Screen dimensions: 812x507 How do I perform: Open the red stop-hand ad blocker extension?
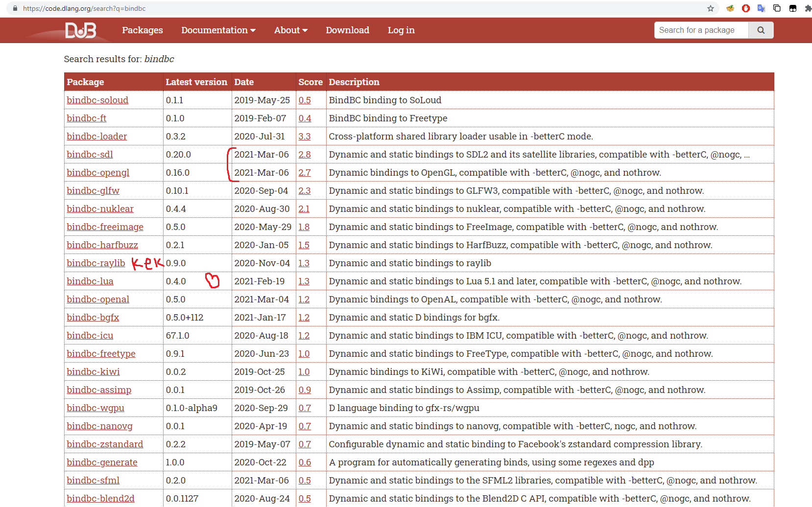tap(746, 8)
